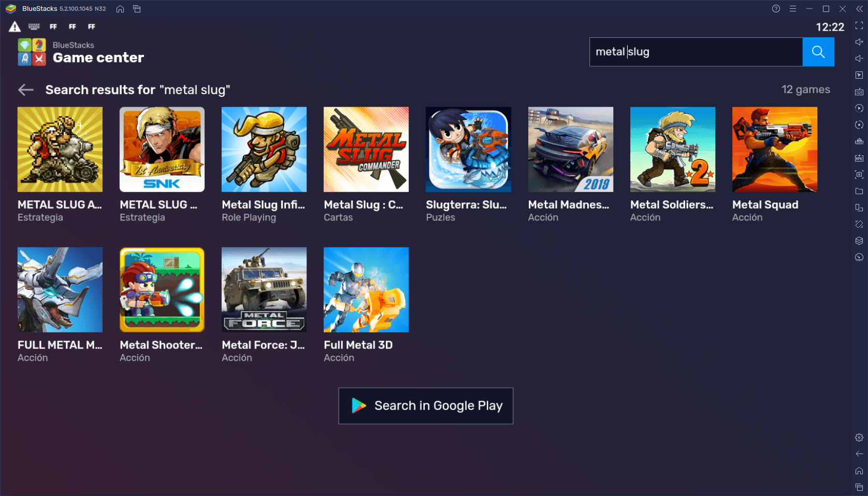Open the SNK 1st Anniversary METAL SLUG thumbnail

[162, 150]
